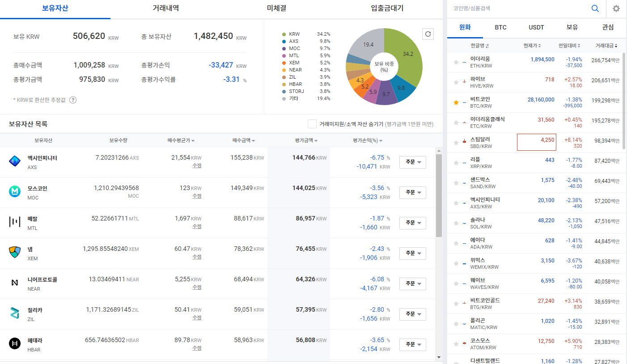Click the gray 기타 pie chart slice

pyautogui.click(x=368, y=44)
